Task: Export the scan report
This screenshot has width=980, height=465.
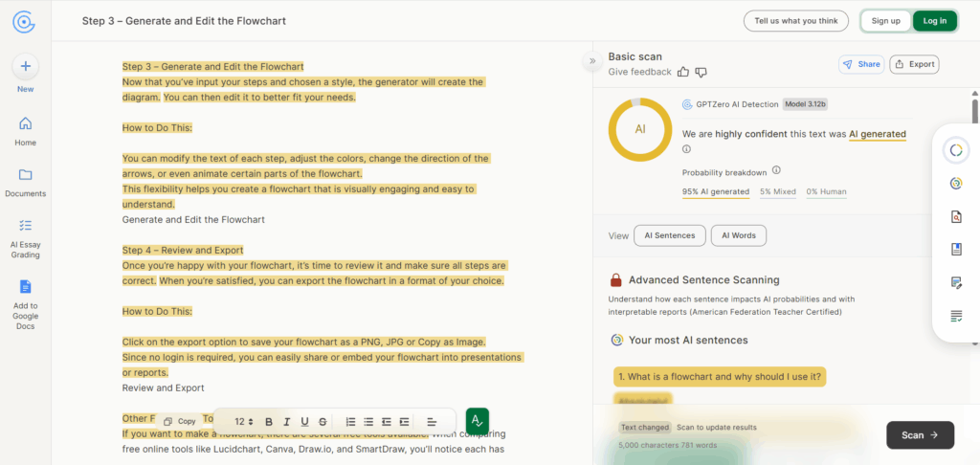Action: pos(914,64)
